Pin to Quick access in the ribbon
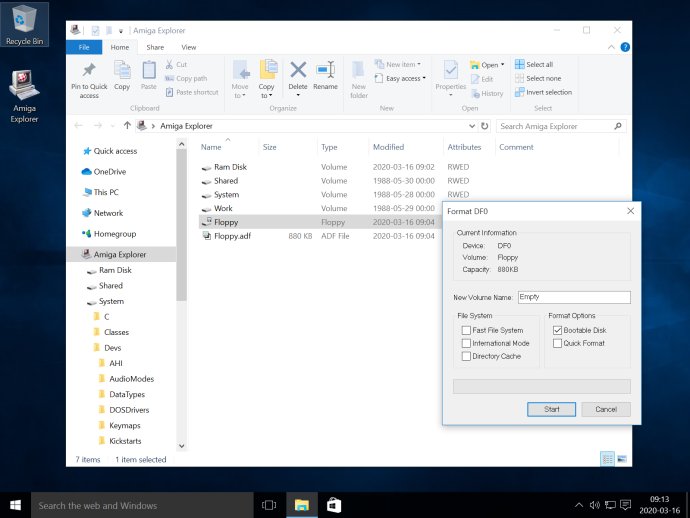690x518 pixels. click(x=89, y=79)
